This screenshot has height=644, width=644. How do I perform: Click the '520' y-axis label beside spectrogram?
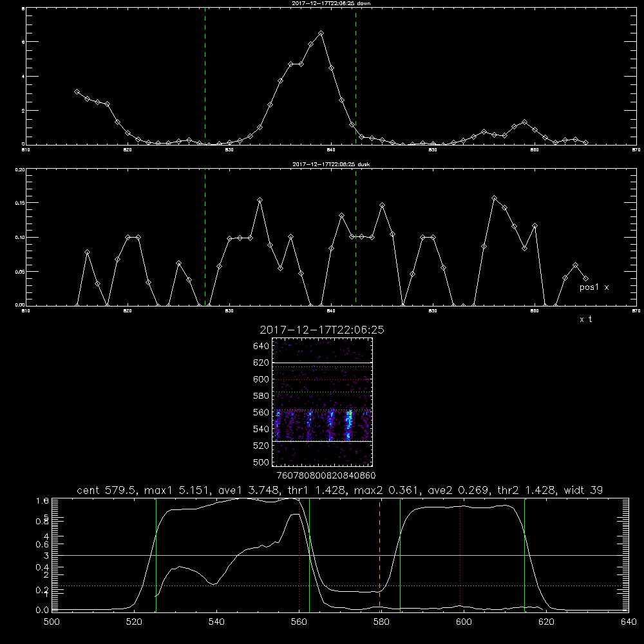(261, 446)
